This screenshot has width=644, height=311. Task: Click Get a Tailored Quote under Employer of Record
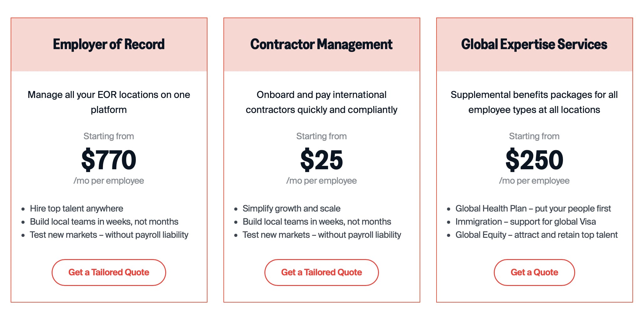109,272
